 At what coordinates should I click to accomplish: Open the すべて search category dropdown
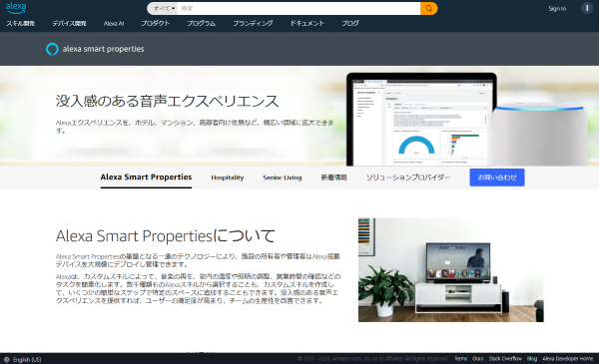point(164,8)
